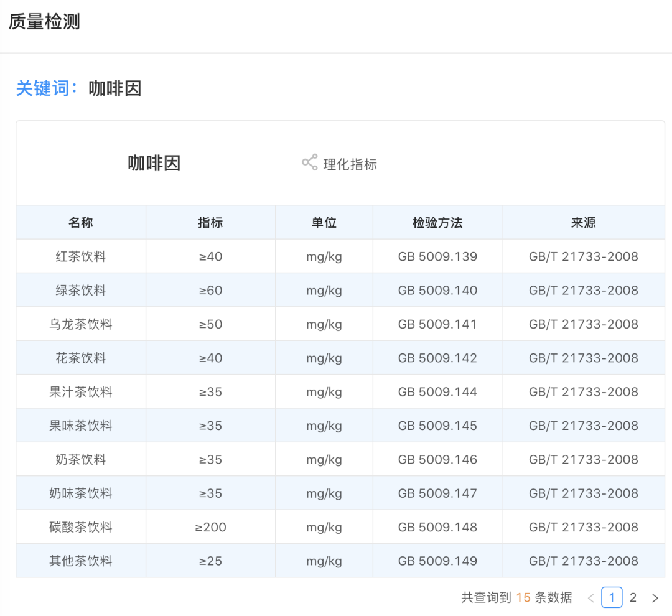Click the 来源 column header
Screen dimensions: 672x616
tap(583, 223)
